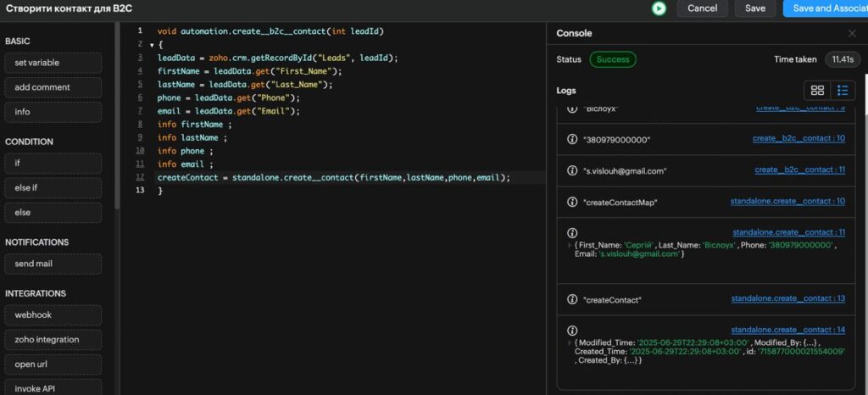Switch logs to list view
Image resolution: width=868 pixels, height=395 pixels.
tap(843, 90)
